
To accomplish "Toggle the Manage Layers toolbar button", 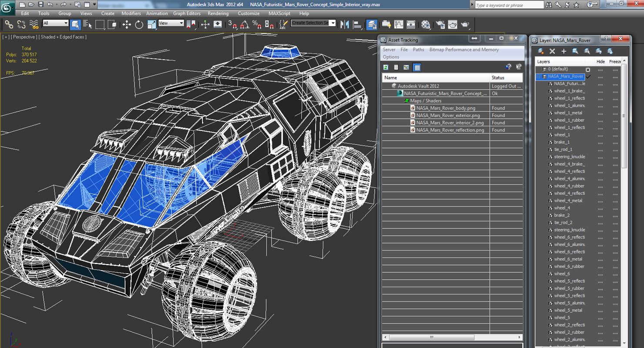I will tap(372, 24).
